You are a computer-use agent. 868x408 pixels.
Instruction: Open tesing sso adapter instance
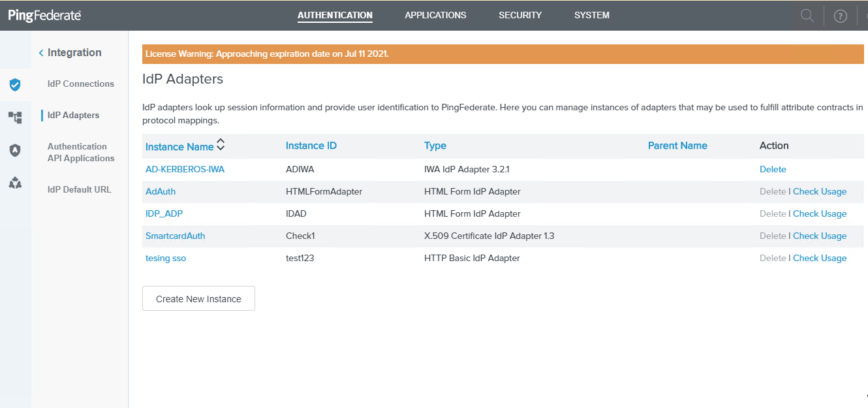pyautogui.click(x=166, y=258)
